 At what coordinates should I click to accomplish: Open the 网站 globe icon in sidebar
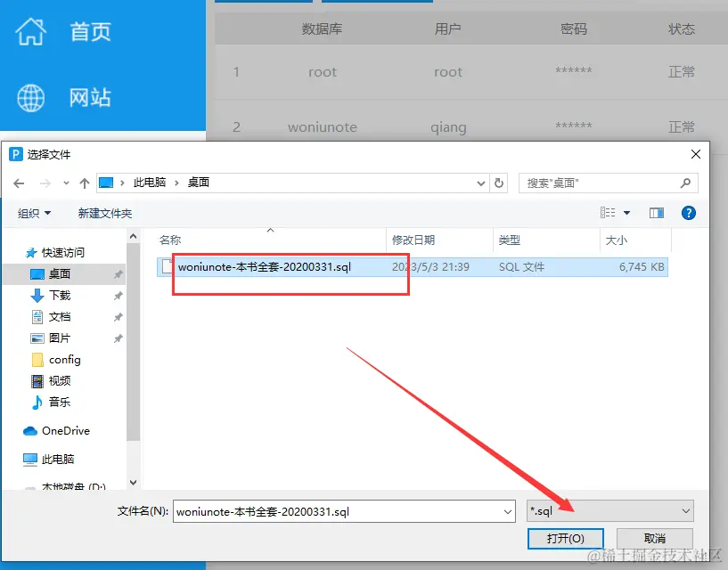[30, 98]
